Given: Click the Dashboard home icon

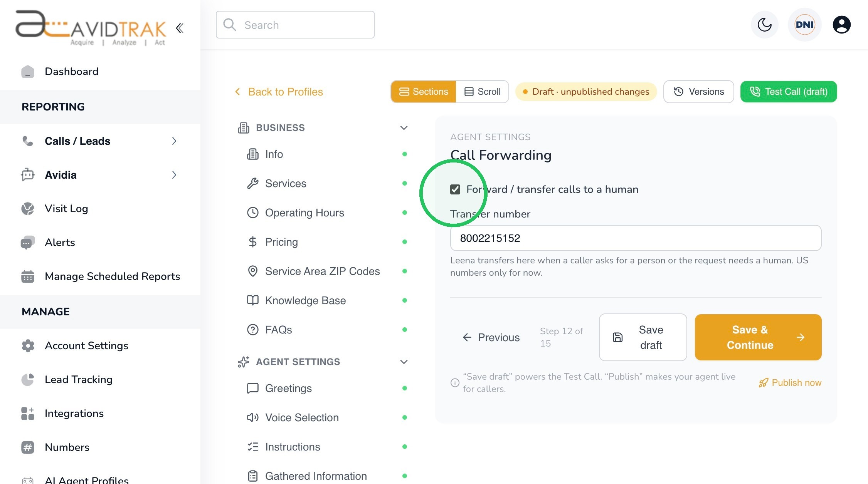Looking at the screenshot, I should point(28,72).
